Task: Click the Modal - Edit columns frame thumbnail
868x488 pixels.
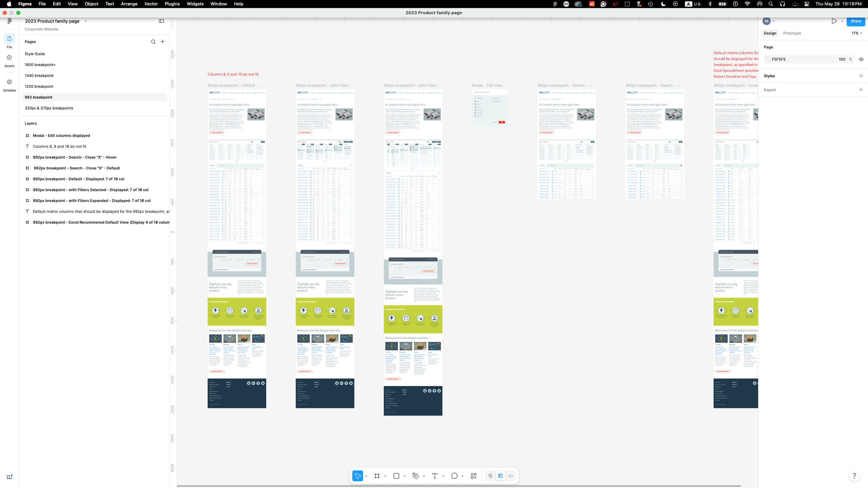Action: [490, 108]
